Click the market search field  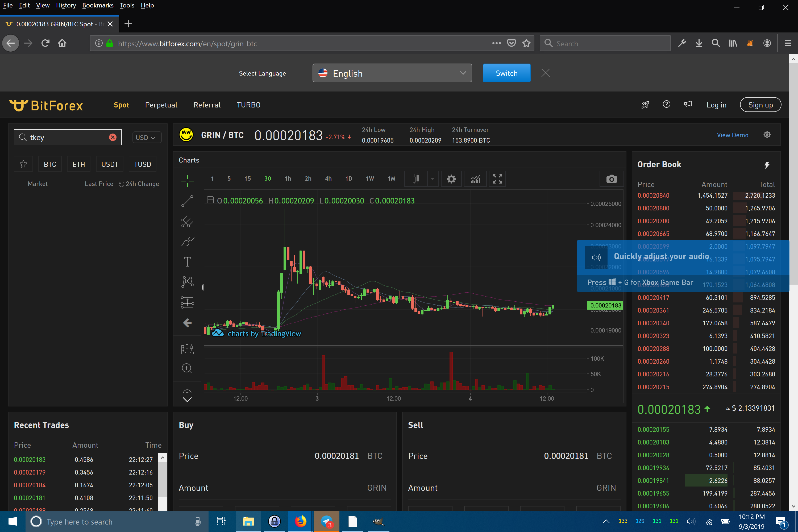(68, 138)
